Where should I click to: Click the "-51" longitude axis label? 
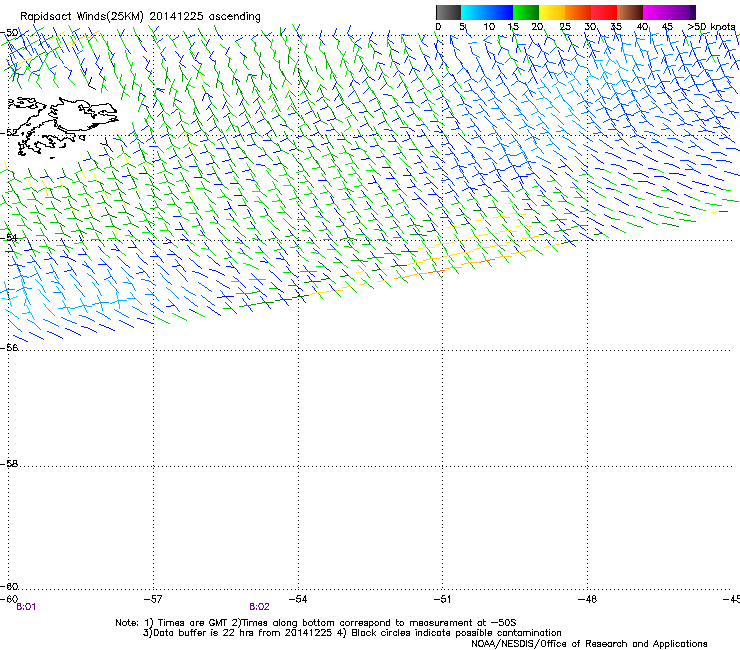[x=442, y=599]
